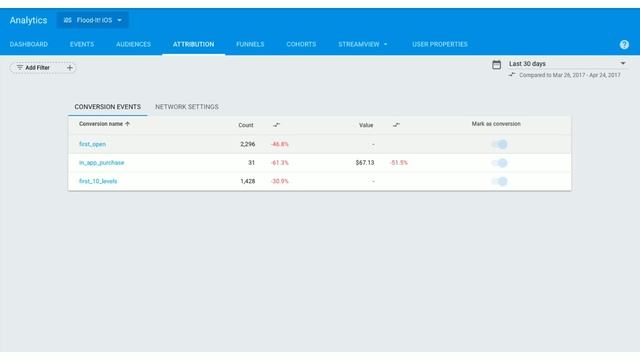The image size is (640, 360).
Task: Toggle conversion switch for first_10_levels
Action: tap(499, 181)
